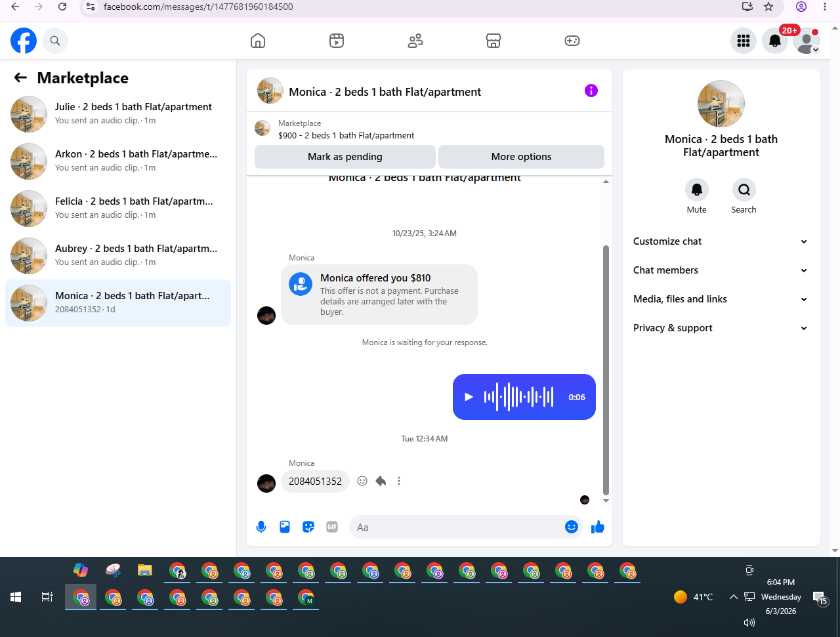Go back in browser history
This screenshot has width=840, height=637.
point(15,7)
